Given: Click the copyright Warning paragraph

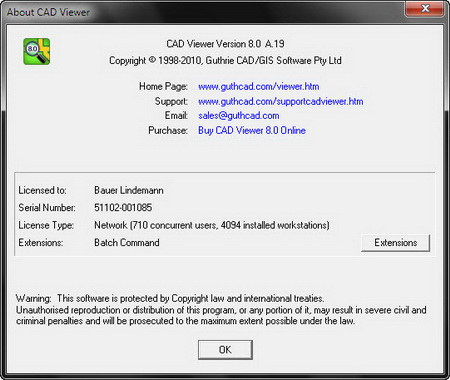Looking at the screenshot, I should 221,310.
